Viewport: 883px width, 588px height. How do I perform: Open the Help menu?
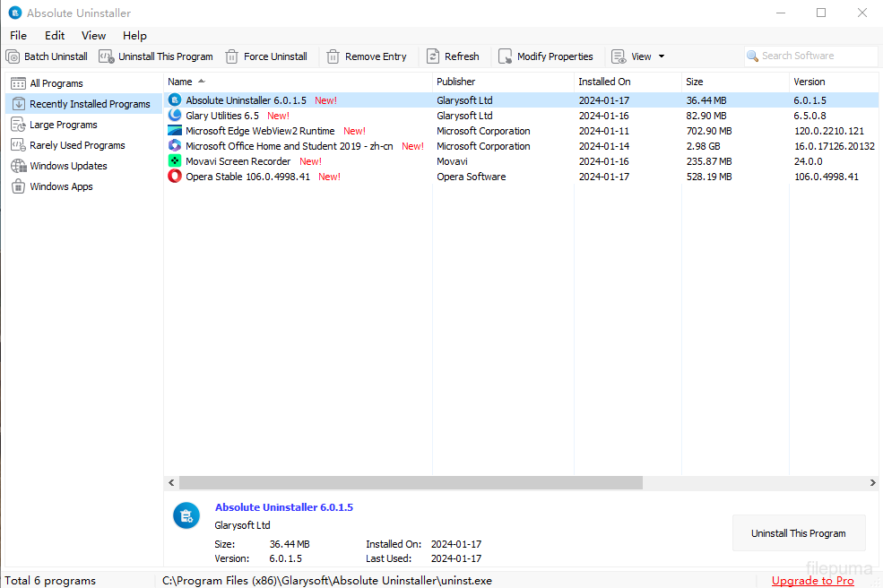pyautogui.click(x=134, y=36)
